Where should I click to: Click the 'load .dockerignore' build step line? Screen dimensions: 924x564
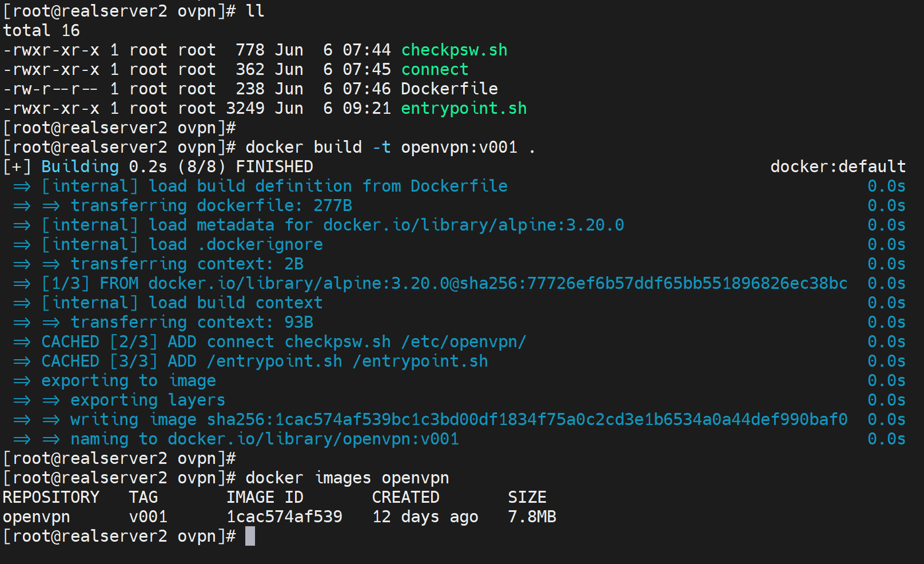click(236, 245)
